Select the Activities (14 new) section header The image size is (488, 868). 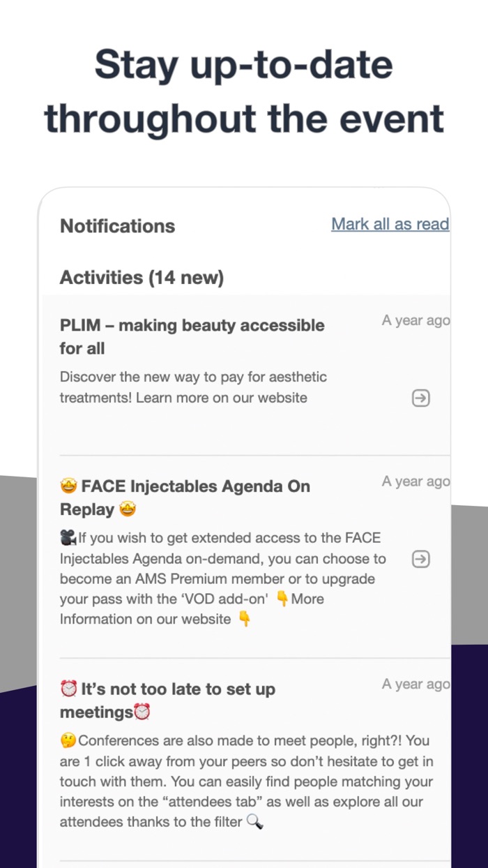pyautogui.click(x=142, y=278)
